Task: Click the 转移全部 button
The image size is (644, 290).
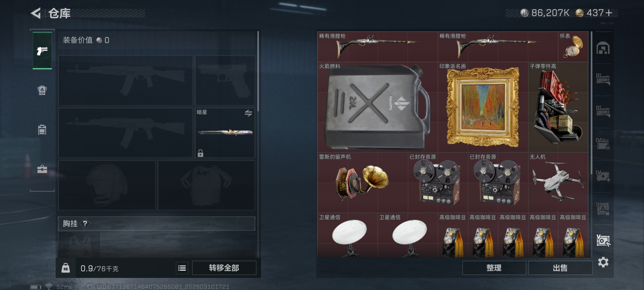Action: click(x=224, y=268)
